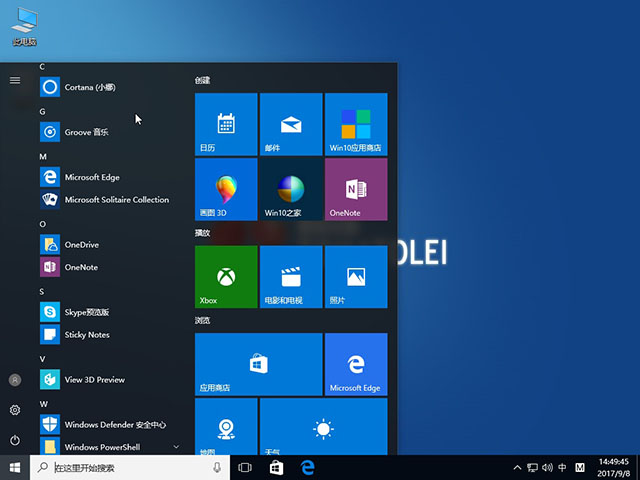
Task: Open the Mail (邮件) tile
Action: coord(291,124)
